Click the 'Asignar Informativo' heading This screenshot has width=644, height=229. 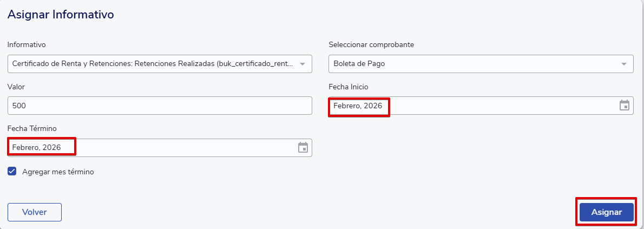[x=61, y=15]
